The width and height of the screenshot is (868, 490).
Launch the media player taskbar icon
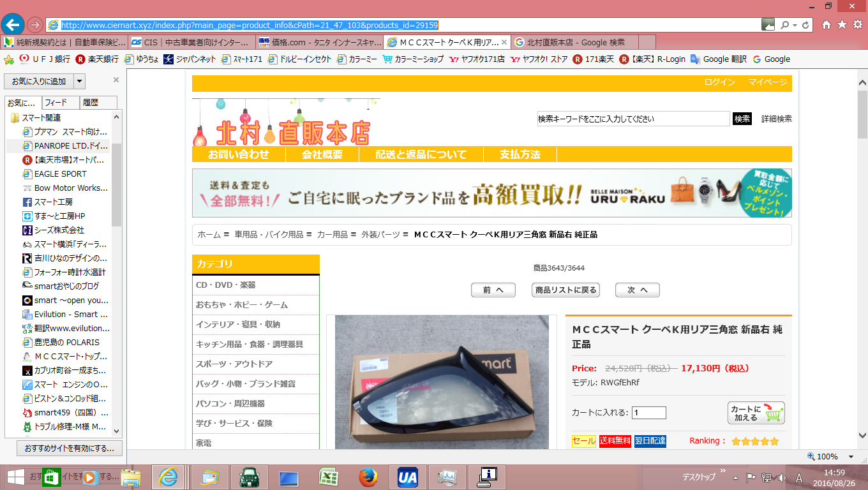coord(89,477)
